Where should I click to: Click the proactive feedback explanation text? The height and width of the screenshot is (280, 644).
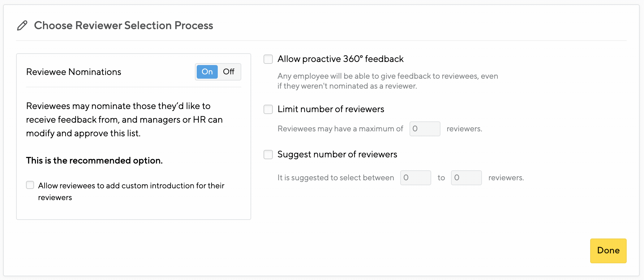(x=388, y=81)
